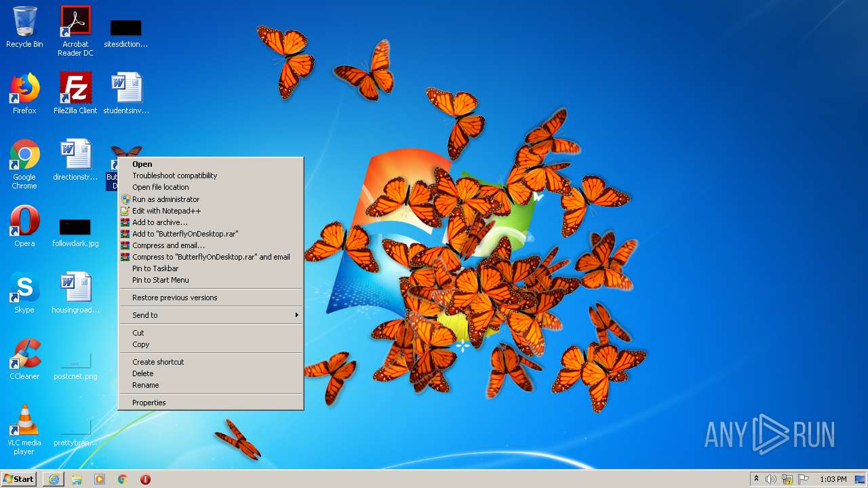Image resolution: width=868 pixels, height=488 pixels.
Task: Choose Copy from context menu
Action: pos(211,344)
